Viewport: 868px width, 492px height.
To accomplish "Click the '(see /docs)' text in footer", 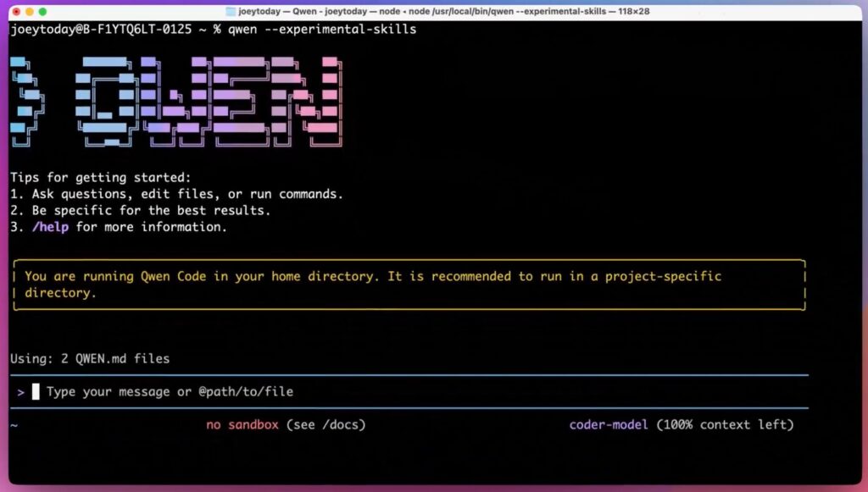I will tap(325, 425).
